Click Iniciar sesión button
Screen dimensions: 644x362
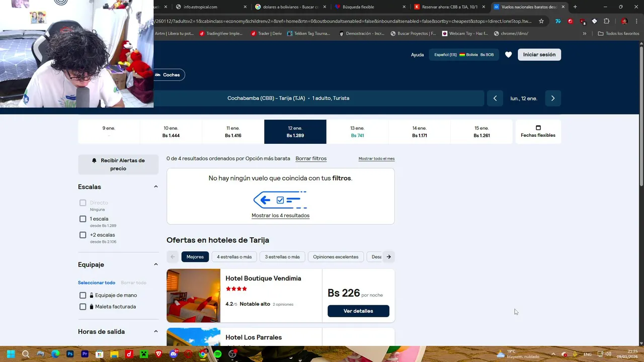[x=539, y=54]
